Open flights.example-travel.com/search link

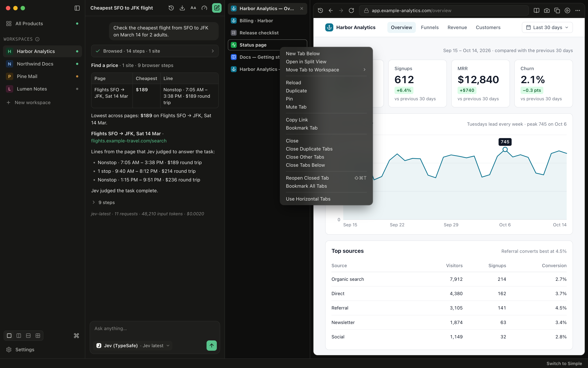pos(129,141)
